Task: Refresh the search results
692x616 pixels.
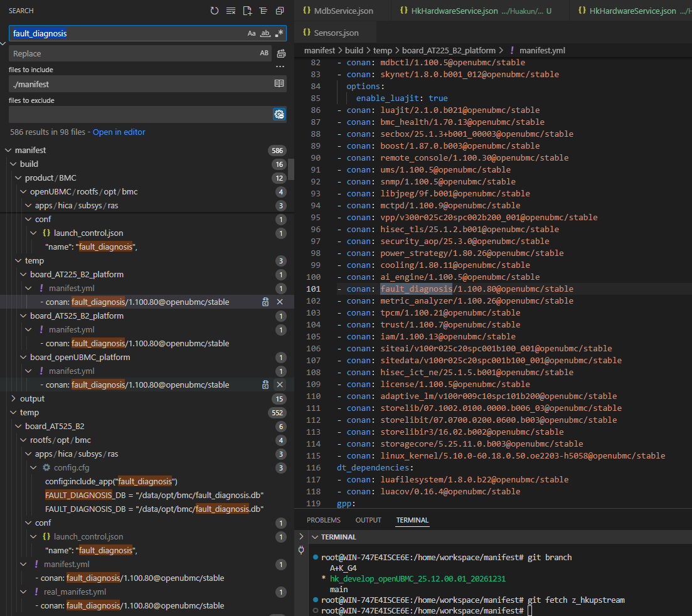Action: click(215, 11)
